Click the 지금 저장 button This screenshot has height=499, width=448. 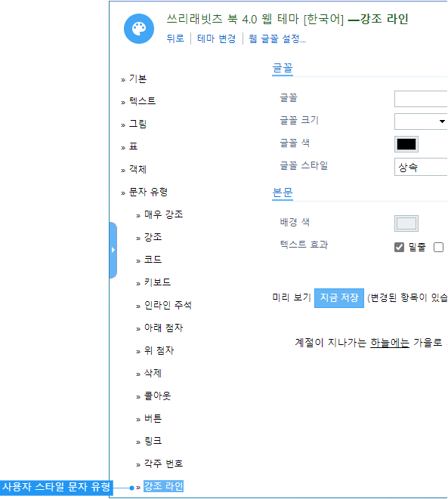click(x=339, y=298)
